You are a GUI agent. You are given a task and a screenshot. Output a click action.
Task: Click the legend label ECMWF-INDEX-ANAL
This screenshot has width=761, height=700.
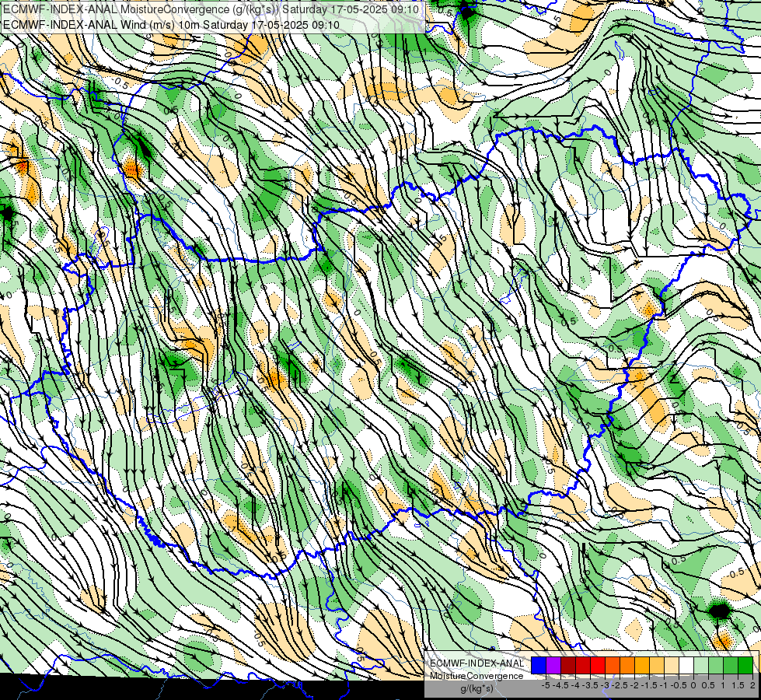click(476, 663)
